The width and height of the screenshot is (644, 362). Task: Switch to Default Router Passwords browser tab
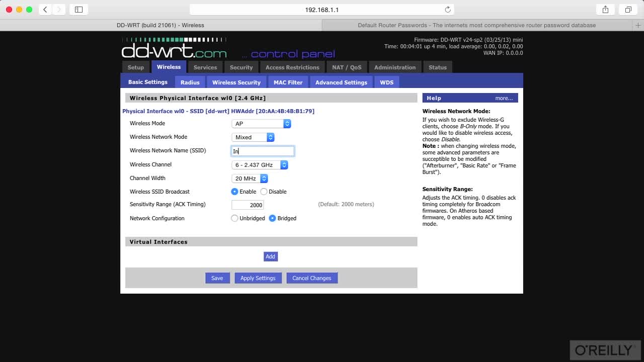point(476,25)
